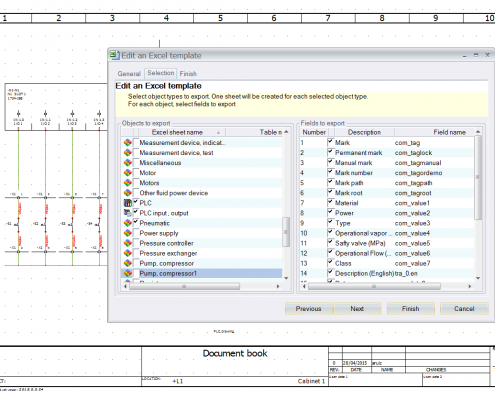Switch to the General tab
Image resolution: width=495 pixels, height=400 pixels.
(x=129, y=74)
